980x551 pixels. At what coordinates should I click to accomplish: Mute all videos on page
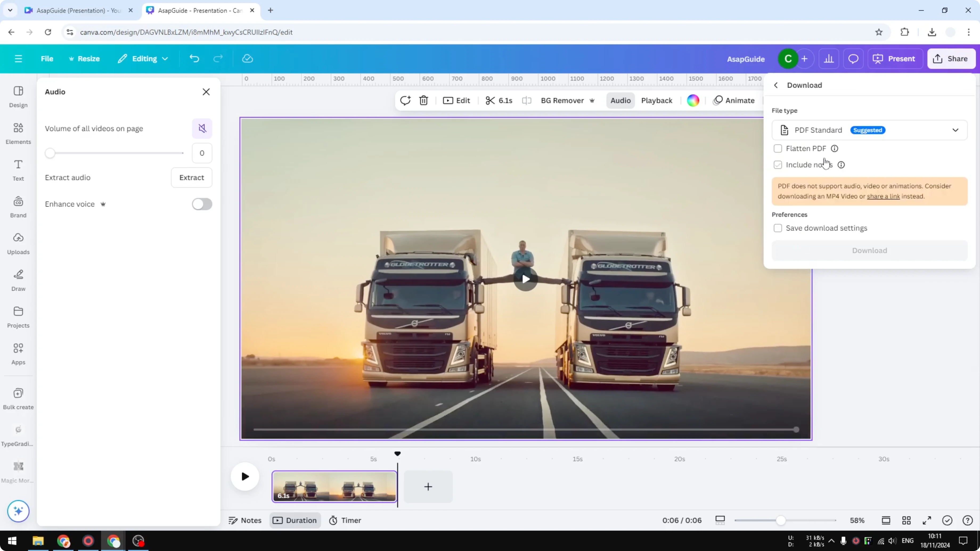pos(202,129)
